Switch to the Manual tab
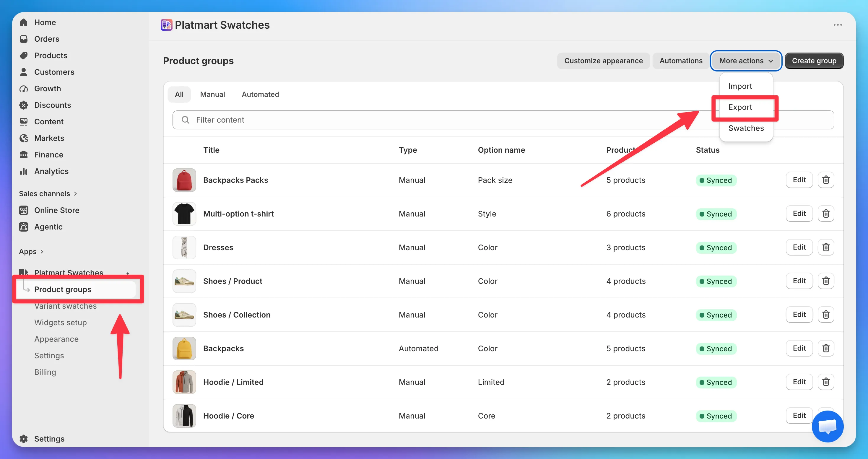The width and height of the screenshot is (868, 459). (x=212, y=94)
